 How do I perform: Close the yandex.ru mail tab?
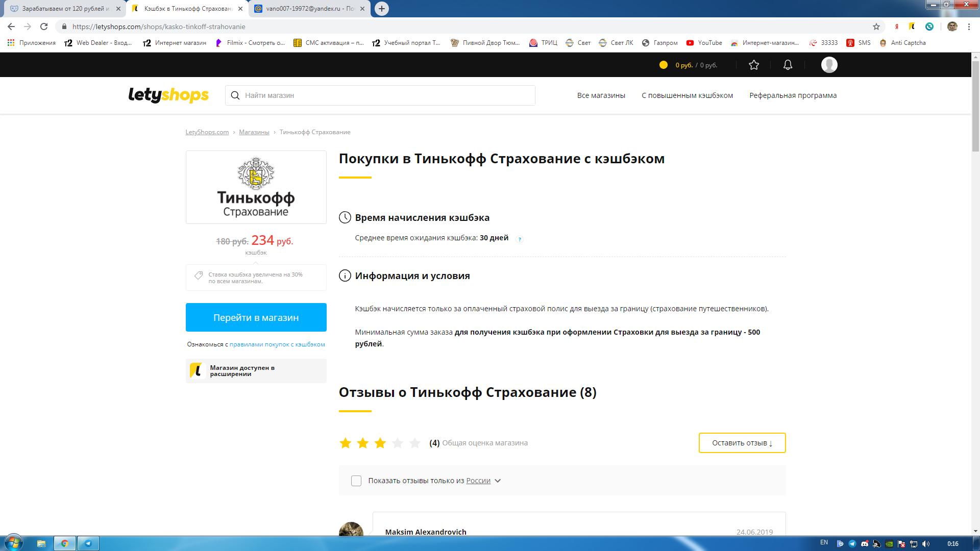click(x=362, y=9)
